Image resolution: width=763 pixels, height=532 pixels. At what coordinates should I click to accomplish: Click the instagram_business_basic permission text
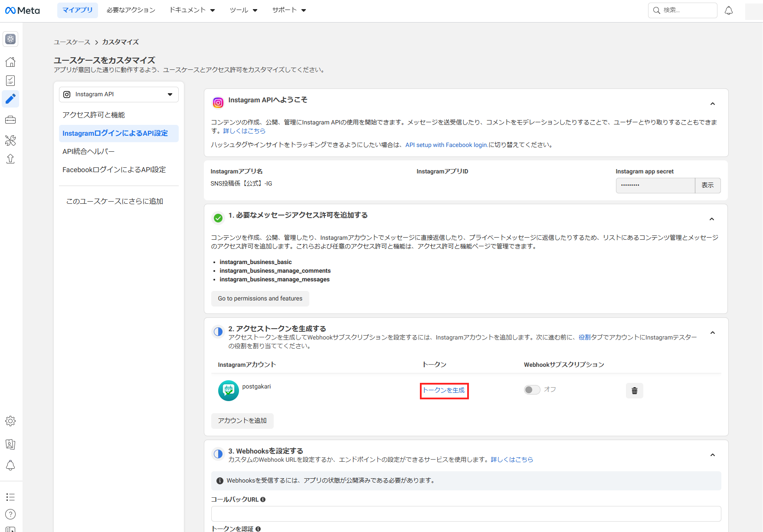(255, 262)
